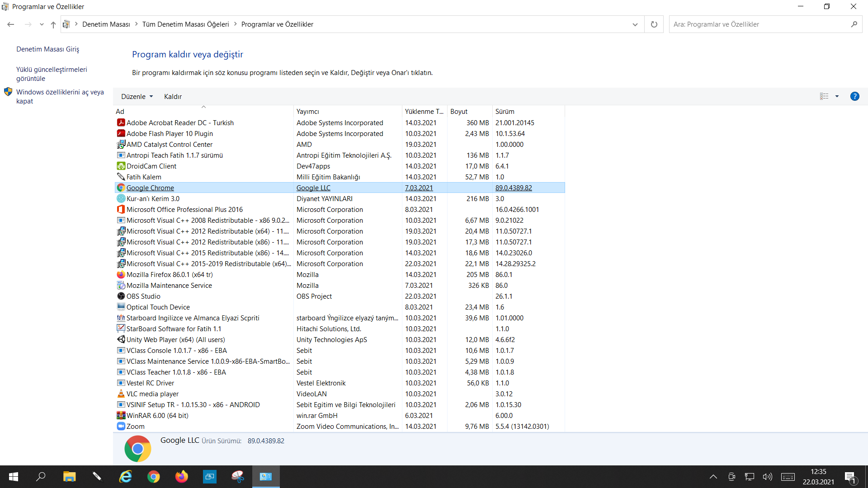Open Internet Explorer from taskbar
This screenshot has height=488, width=868.
[x=125, y=477]
